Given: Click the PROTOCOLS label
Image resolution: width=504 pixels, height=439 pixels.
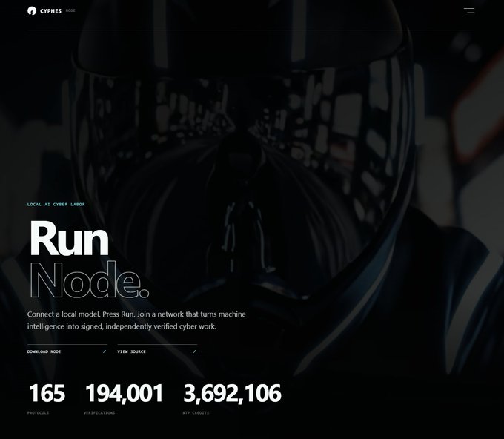Looking at the screenshot, I should pos(39,412).
